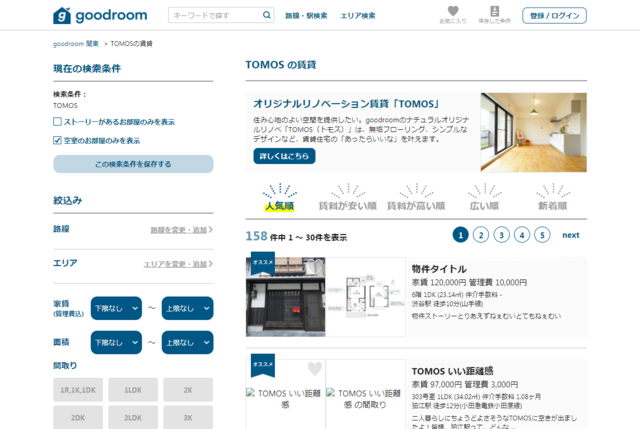
Task: Open 面積 upper limit 上限なし dropdown
Action: click(187, 342)
